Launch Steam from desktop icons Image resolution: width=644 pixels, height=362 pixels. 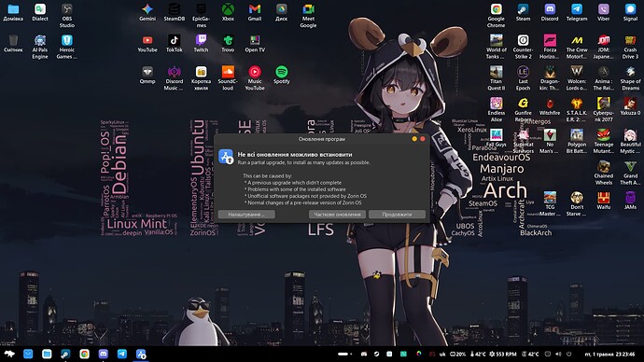point(523,12)
